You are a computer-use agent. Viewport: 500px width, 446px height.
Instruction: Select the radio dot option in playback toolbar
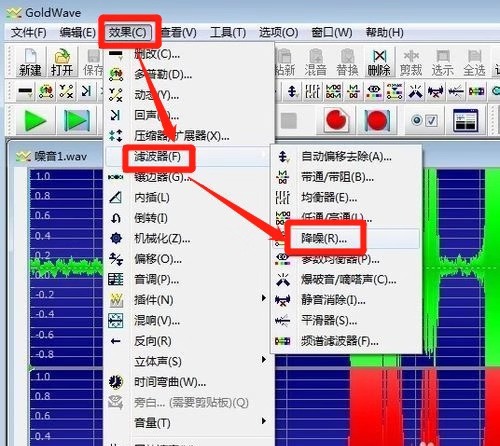pyautogui.click(x=416, y=120)
